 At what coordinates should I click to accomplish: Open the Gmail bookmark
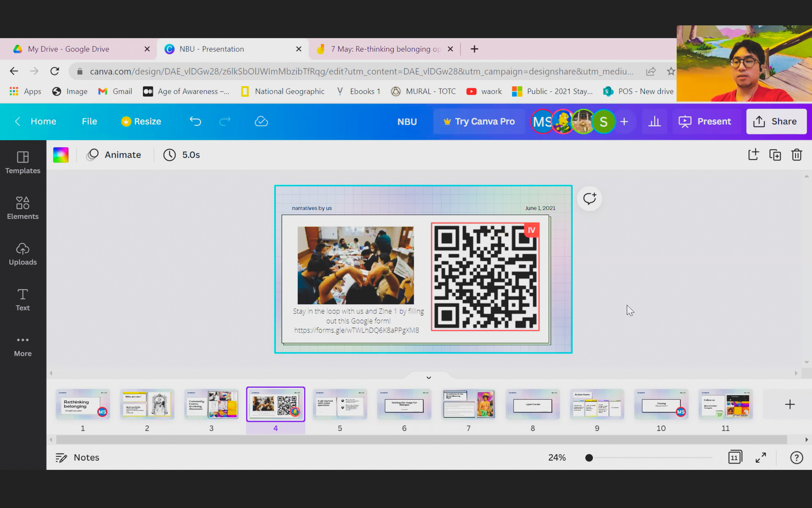115,91
